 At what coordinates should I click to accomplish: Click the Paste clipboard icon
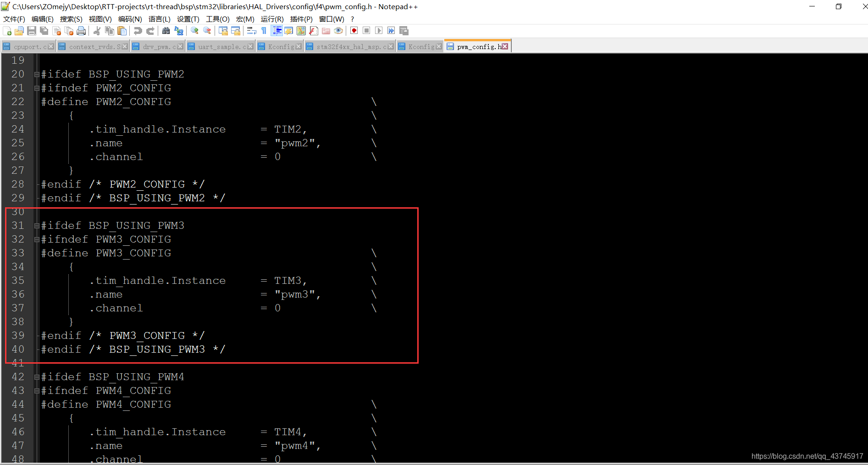point(122,31)
